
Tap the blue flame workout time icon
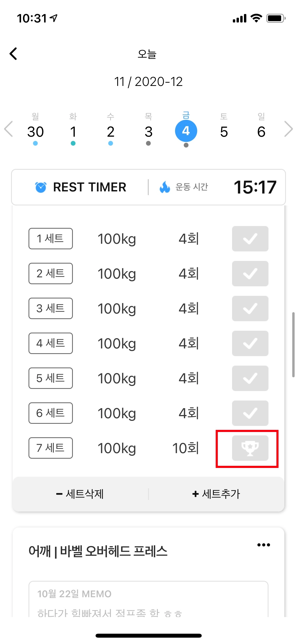[165, 187]
